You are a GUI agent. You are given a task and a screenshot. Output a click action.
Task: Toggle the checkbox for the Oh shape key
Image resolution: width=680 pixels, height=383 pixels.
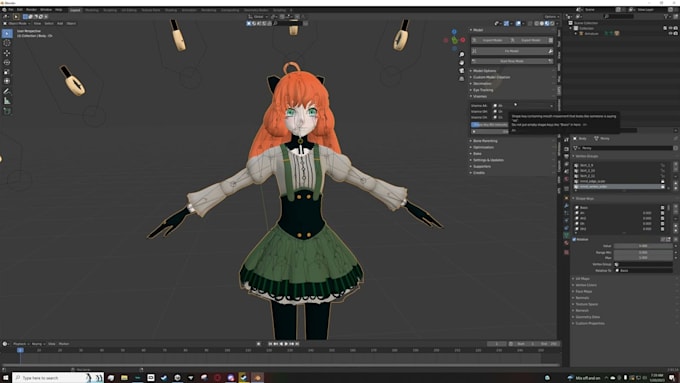[x=662, y=223]
